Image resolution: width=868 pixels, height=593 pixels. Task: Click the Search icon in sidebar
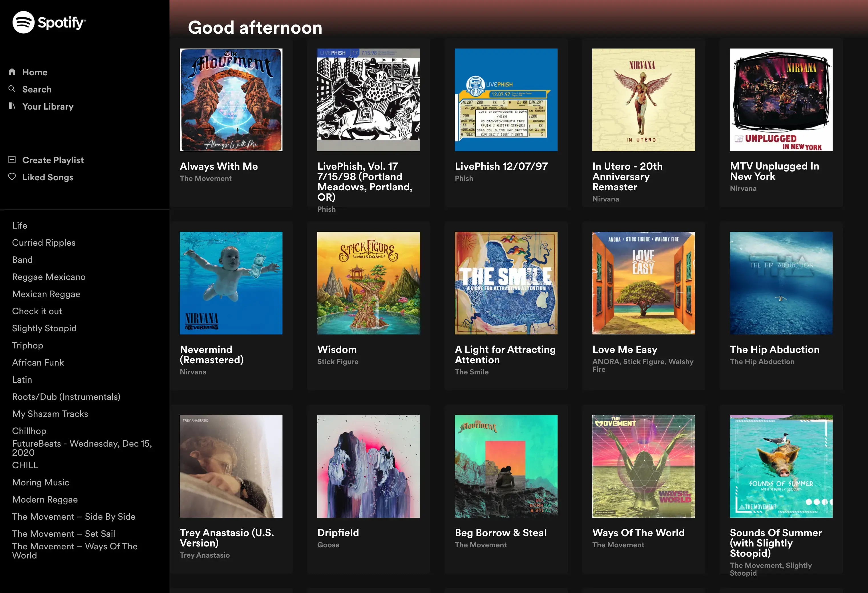click(x=12, y=89)
